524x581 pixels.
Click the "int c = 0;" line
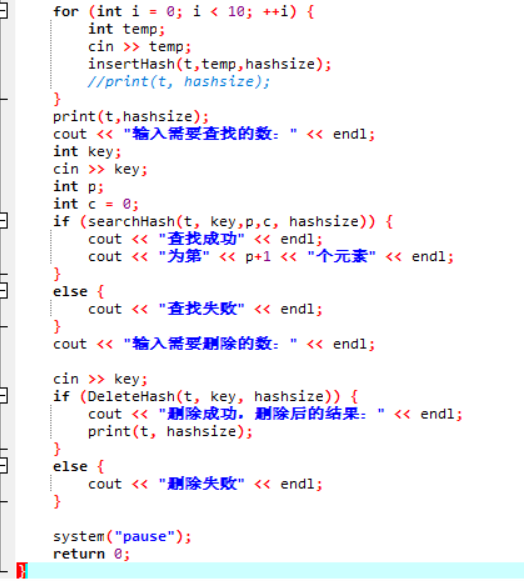pos(96,204)
